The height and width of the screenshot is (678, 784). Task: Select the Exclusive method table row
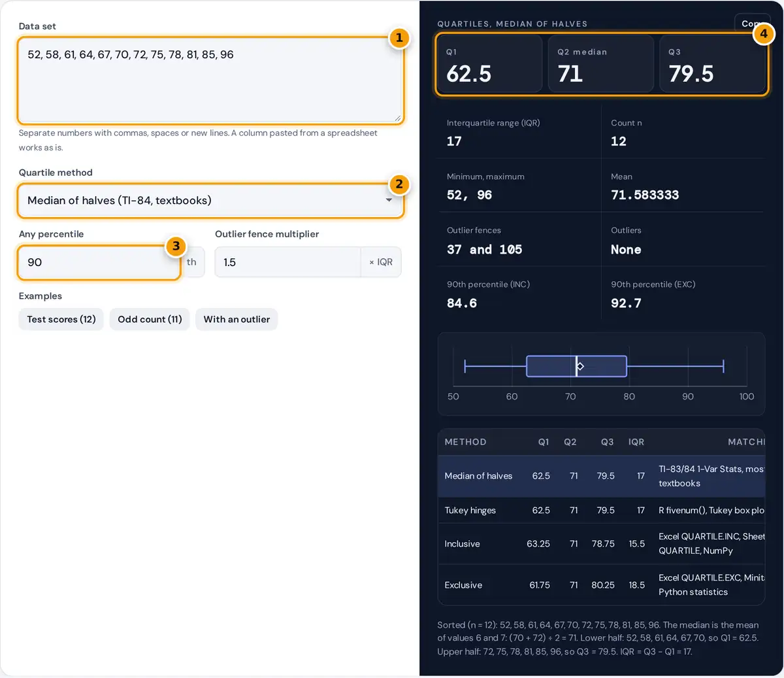[x=601, y=585]
